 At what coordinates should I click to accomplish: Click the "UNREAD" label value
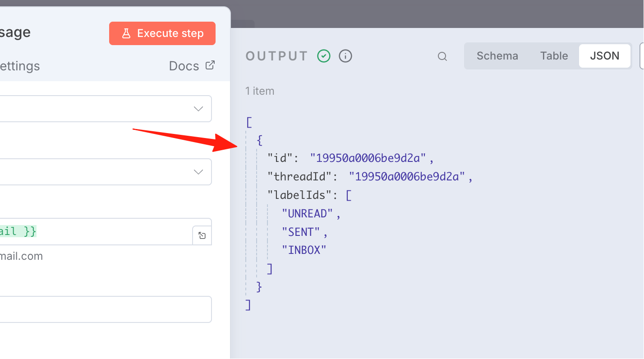click(308, 214)
